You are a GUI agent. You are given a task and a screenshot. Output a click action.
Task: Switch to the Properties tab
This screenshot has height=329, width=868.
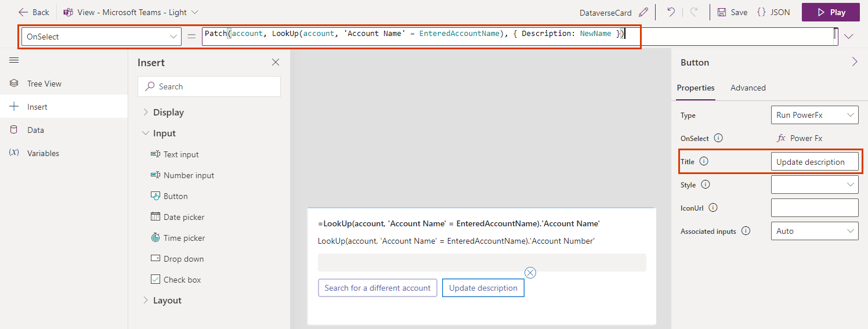(696, 88)
